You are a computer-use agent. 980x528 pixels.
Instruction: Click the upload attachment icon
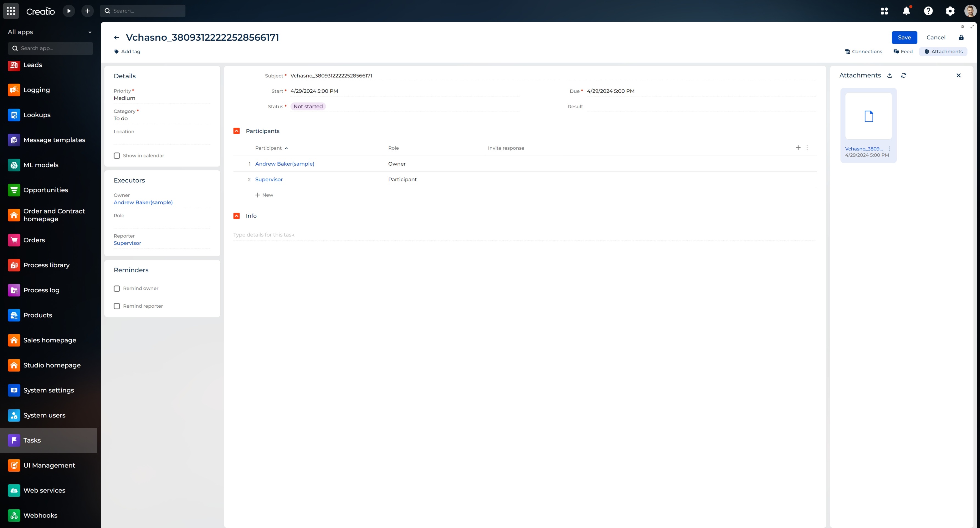point(889,76)
